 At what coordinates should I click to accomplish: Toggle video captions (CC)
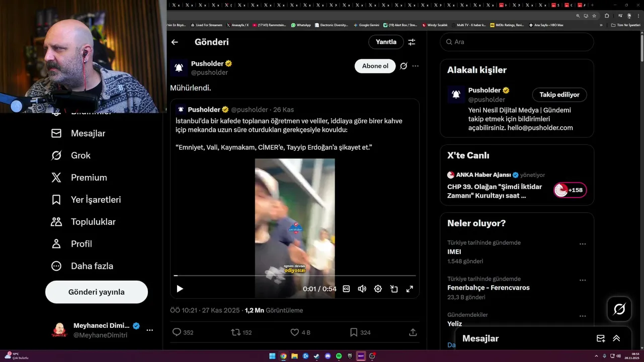tap(346, 289)
